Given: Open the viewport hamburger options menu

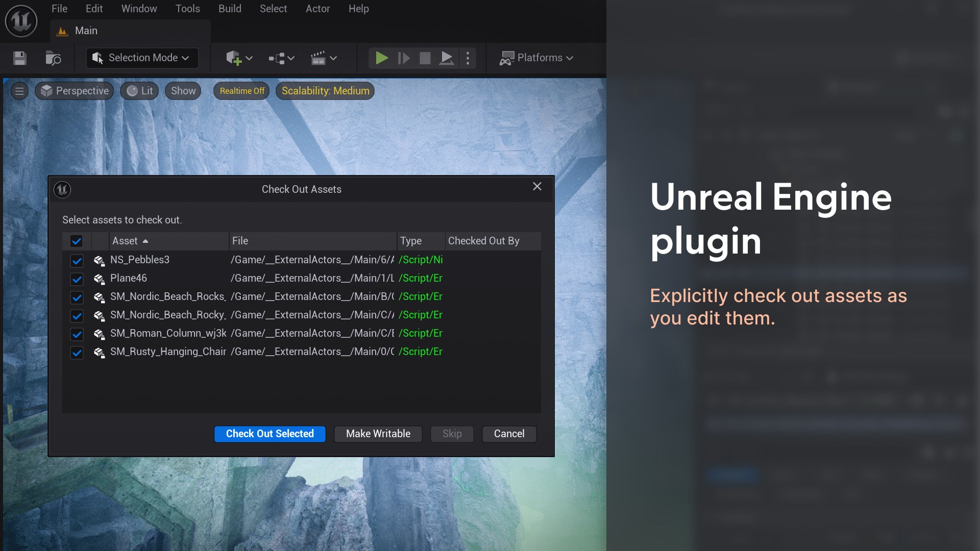Looking at the screenshot, I should tap(19, 91).
